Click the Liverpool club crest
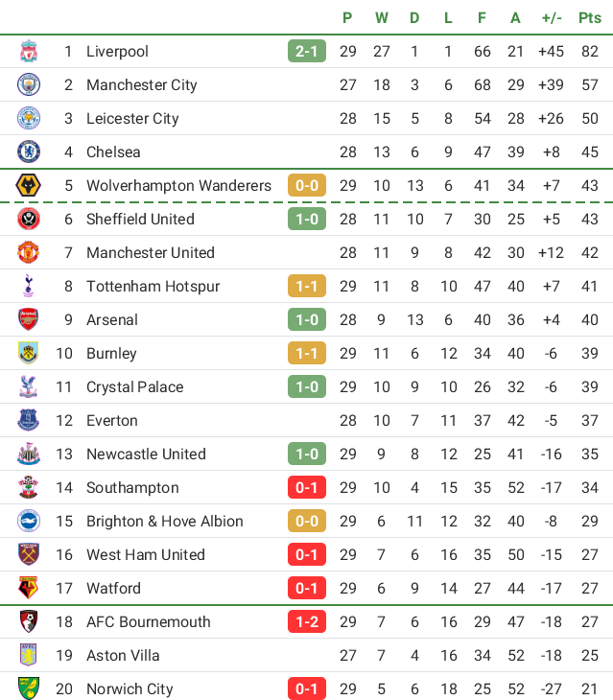This screenshot has height=700, width=613. [29, 52]
